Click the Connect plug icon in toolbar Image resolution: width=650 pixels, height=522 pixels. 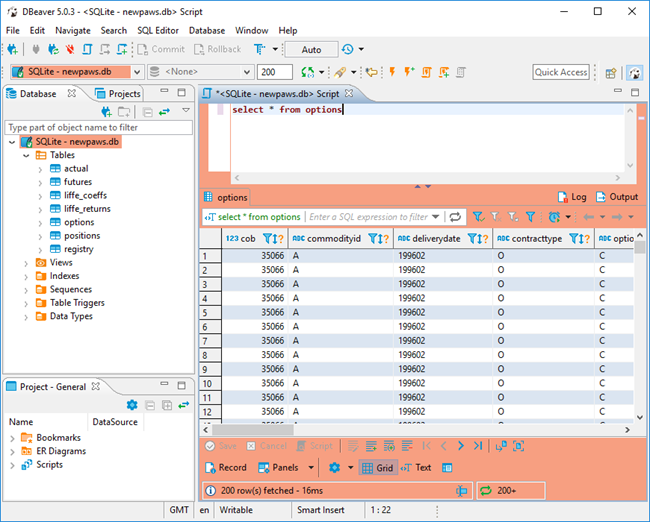36,49
